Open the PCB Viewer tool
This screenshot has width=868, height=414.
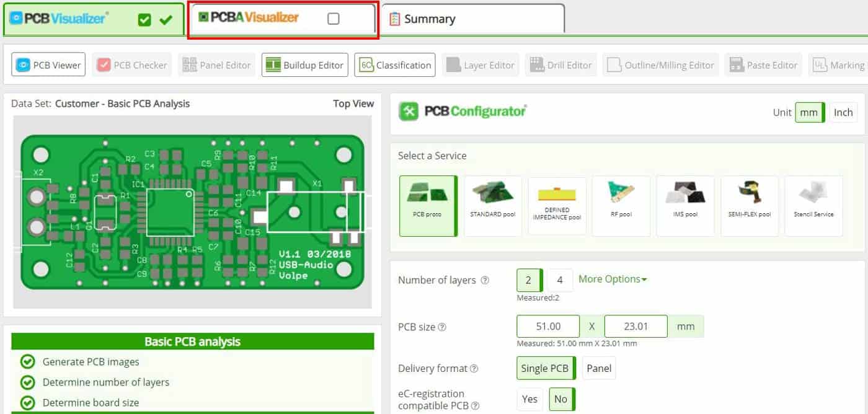[48, 65]
